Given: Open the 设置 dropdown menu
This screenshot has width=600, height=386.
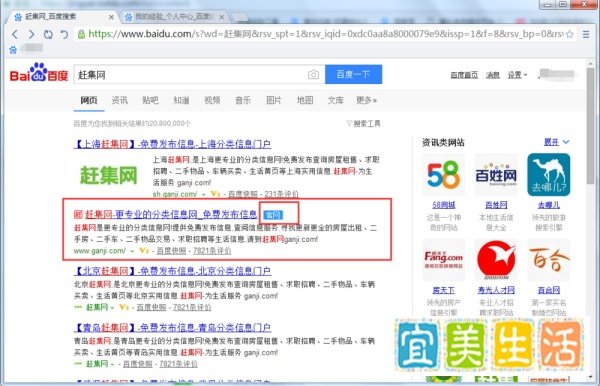Looking at the screenshot, I should (x=517, y=75).
